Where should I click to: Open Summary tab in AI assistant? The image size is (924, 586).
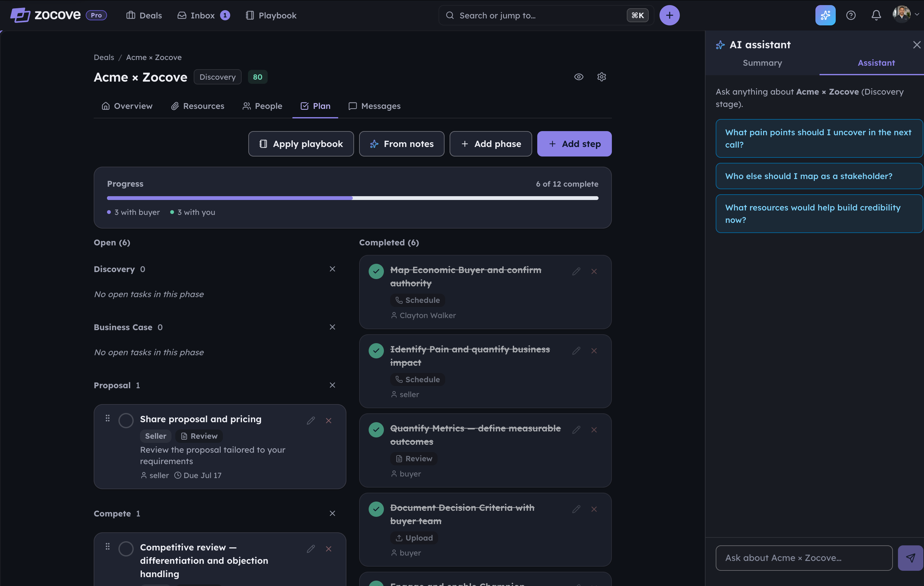click(762, 63)
